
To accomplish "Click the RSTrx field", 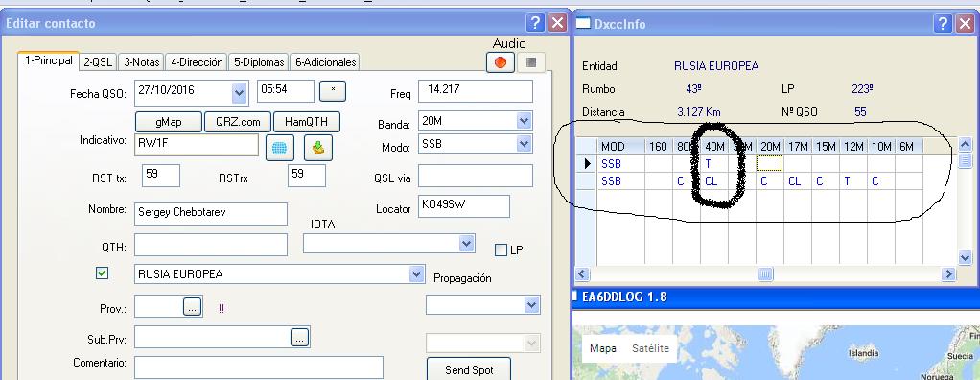I will click(x=307, y=176).
